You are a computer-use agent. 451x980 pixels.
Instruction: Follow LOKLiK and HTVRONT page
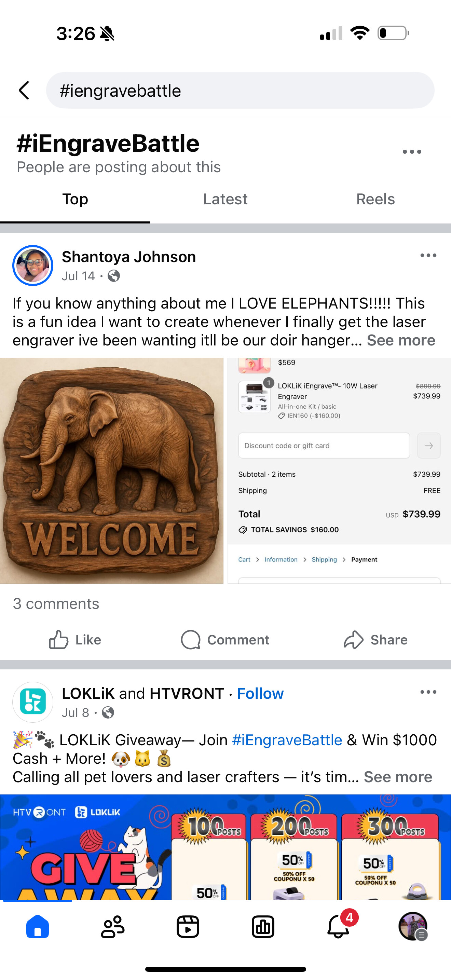click(x=260, y=694)
